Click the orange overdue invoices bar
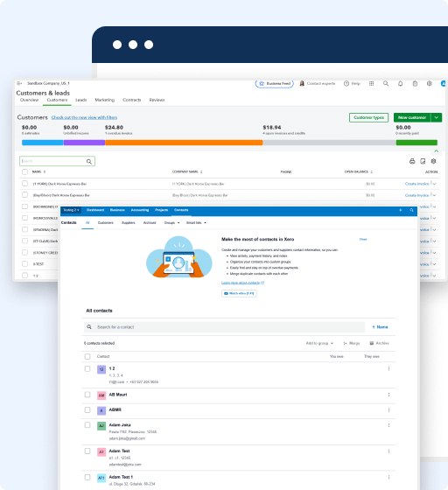The image size is (448, 490). pos(184,143)
